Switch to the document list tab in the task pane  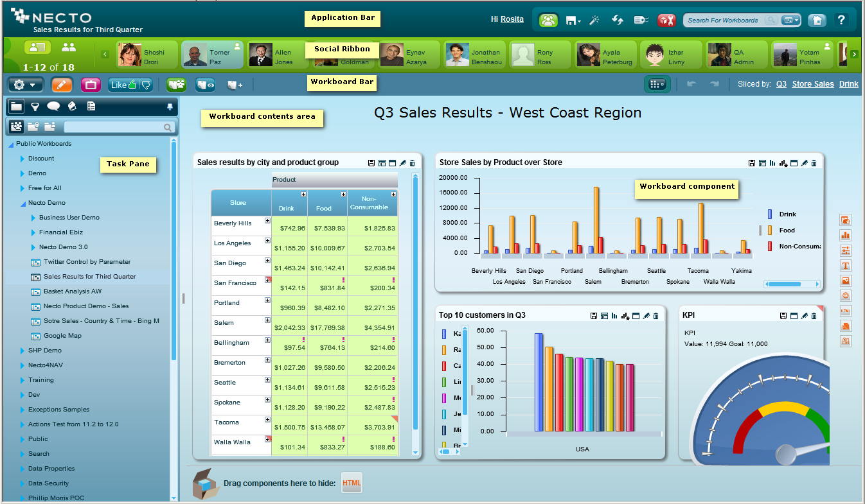(x=91, y=107)
